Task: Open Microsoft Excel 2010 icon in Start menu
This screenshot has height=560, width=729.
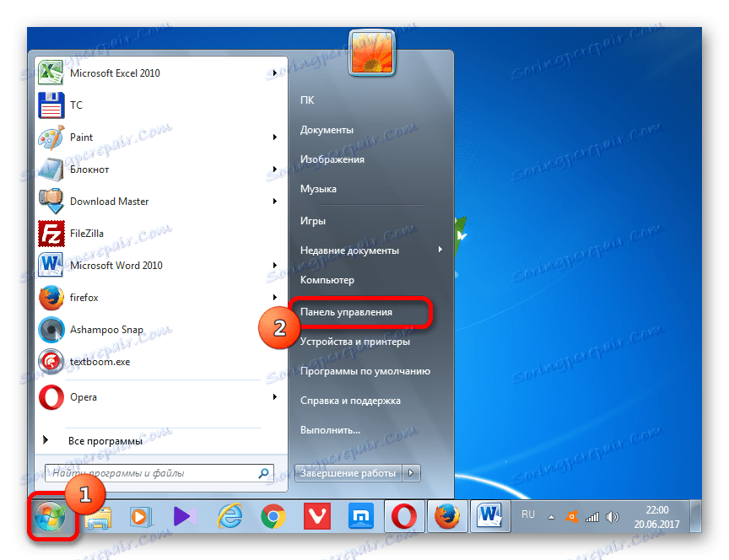Action: 51,73
